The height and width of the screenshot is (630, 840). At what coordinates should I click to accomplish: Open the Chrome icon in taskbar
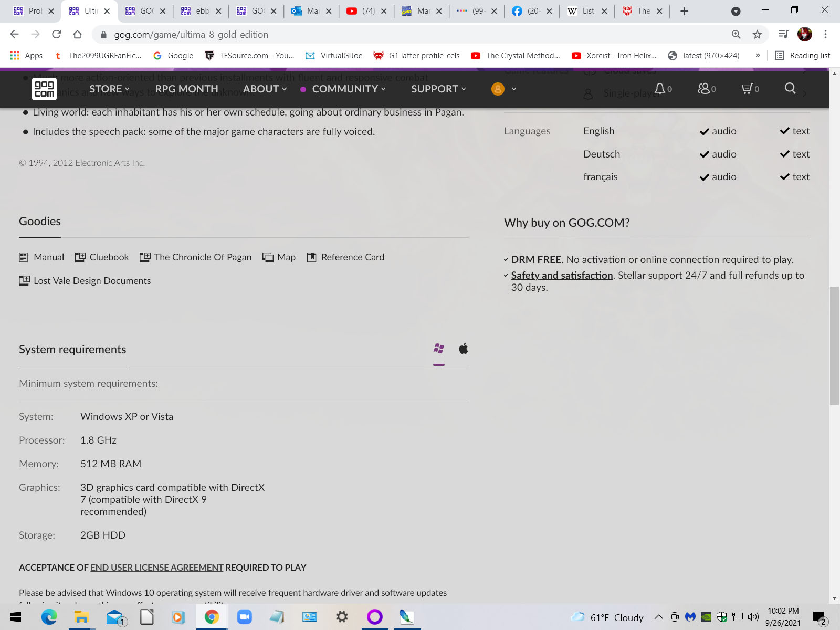pos(212,617)
